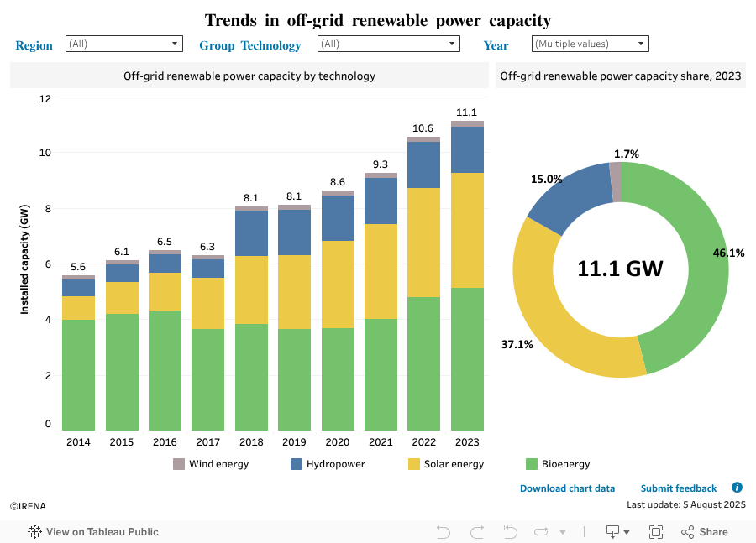Select the Bioenergy green legend swatch

click(x=531, y=464)
